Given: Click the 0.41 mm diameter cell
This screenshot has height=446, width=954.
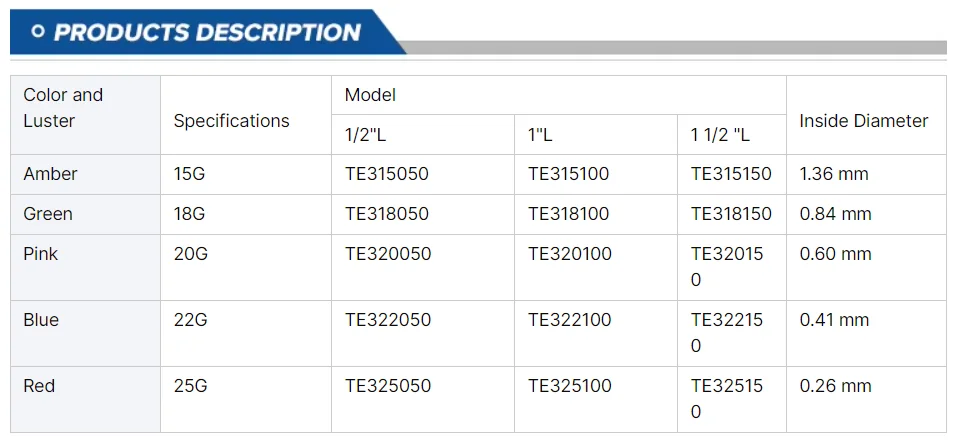Looking at the screenshot, I should [834, 320].
